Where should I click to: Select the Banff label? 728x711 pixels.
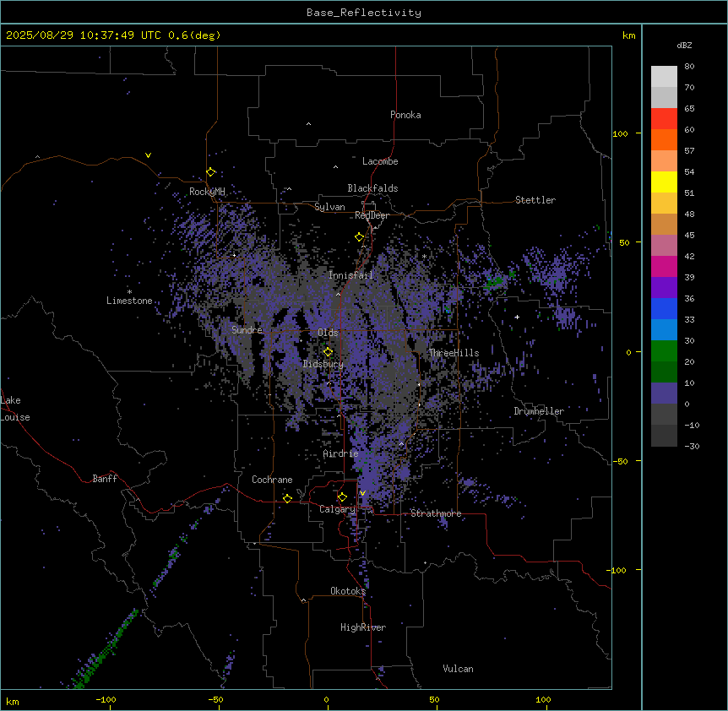(105, 479)
